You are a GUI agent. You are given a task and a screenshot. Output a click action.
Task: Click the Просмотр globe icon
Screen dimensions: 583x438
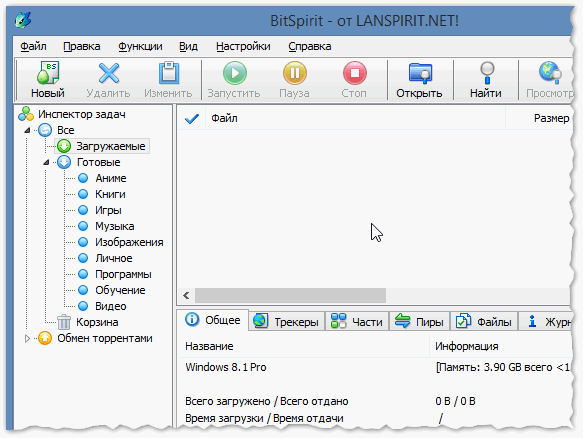550,73
